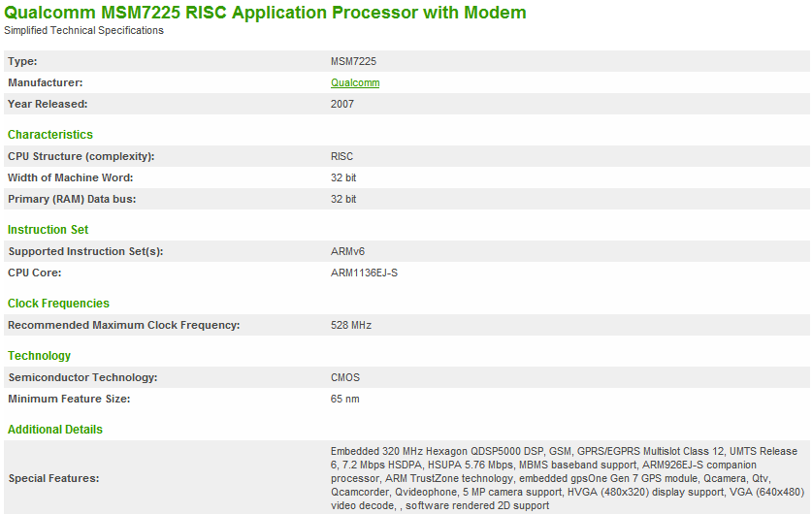
Task: Click the Special Features: label
Action: (53, 478)
